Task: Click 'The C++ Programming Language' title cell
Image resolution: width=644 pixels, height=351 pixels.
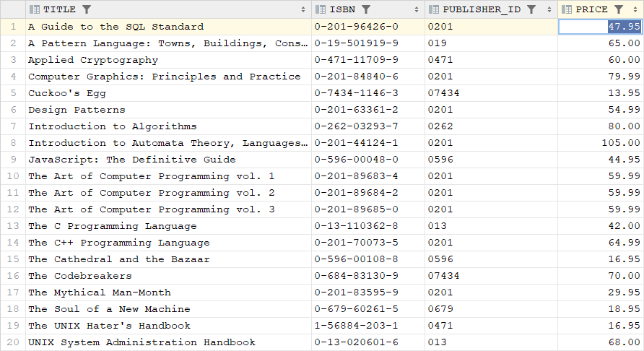Action: 168,243
